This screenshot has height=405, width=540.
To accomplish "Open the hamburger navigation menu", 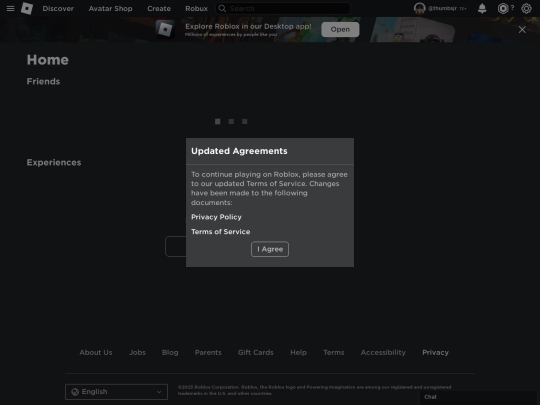I will (x=10, y=8).
